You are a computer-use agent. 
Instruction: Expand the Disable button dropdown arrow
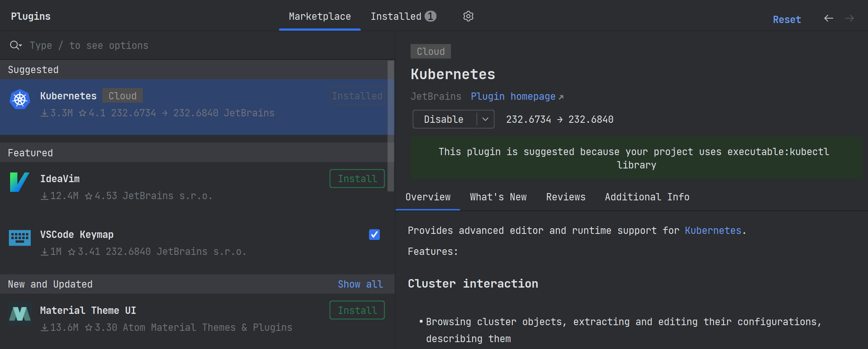point(485,119)
